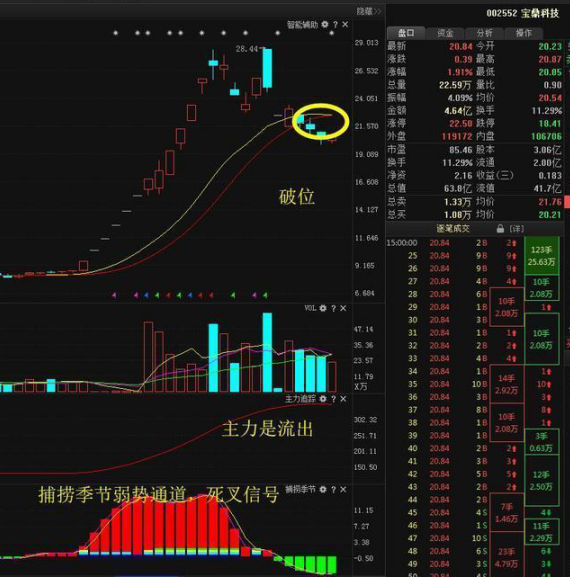The height and width of the screenshot is (578, 571).
Task: Click the lock icon beside 逐笔成交
Action: pos(500,229)
